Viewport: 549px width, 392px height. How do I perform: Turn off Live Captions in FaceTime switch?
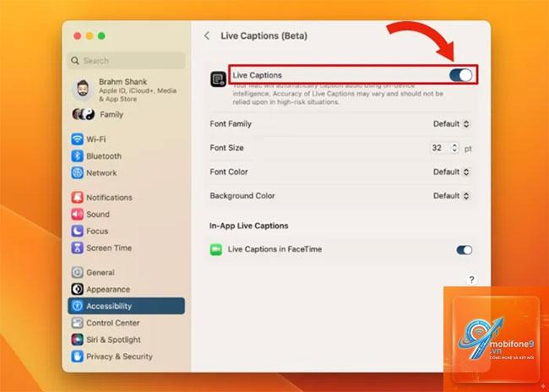[465, 250]
